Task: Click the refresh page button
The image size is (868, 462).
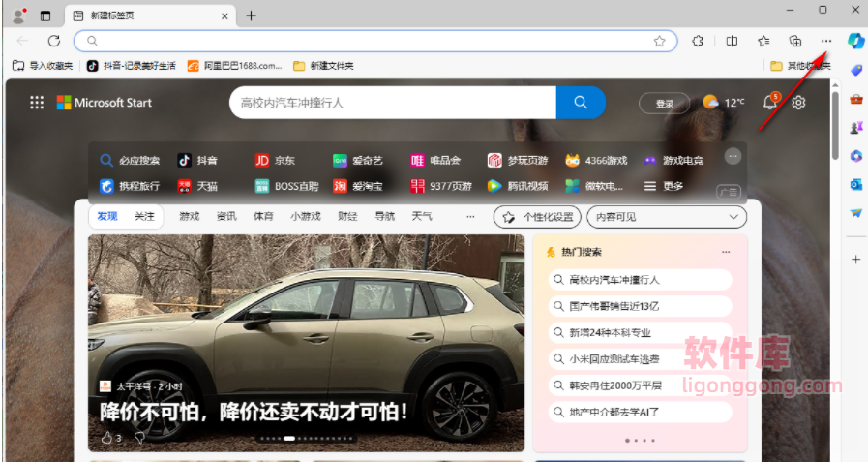Action: coord(54,41)
